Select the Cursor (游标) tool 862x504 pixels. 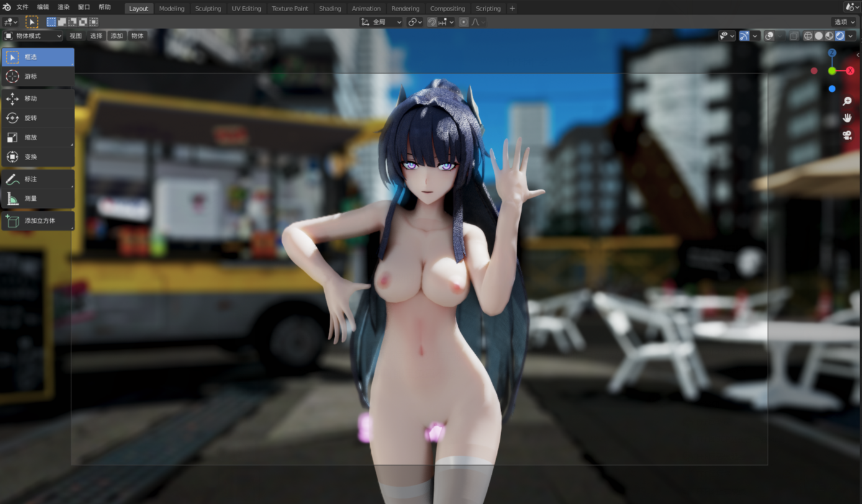click(37, 76)
